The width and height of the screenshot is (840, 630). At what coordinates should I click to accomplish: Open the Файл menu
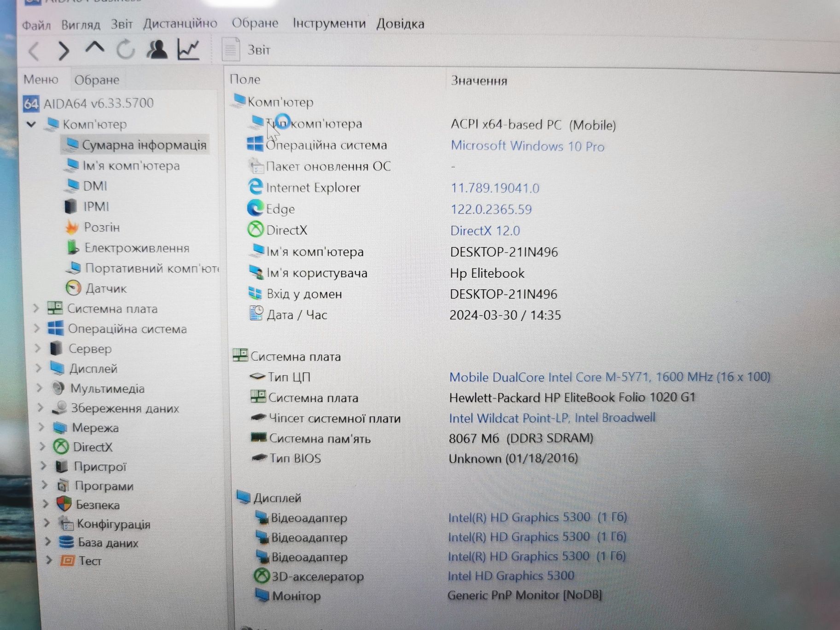click(36, 25)
